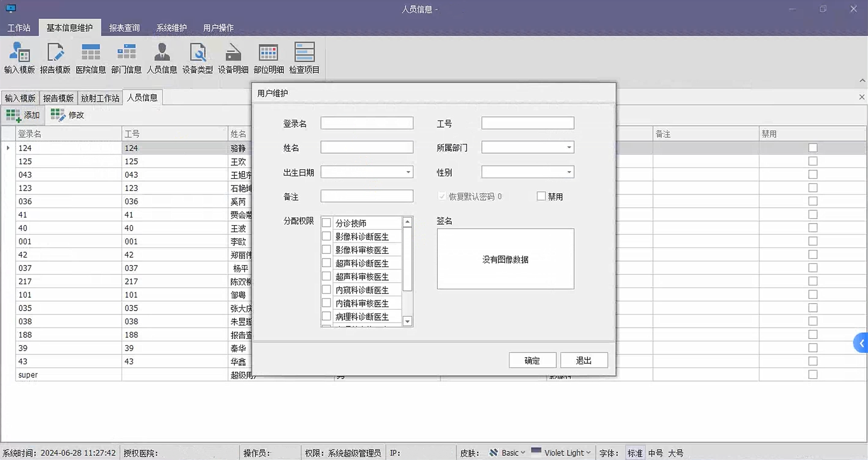Click the 修改 modify record icon
868x460 pixels.
[x=58, y=115]
